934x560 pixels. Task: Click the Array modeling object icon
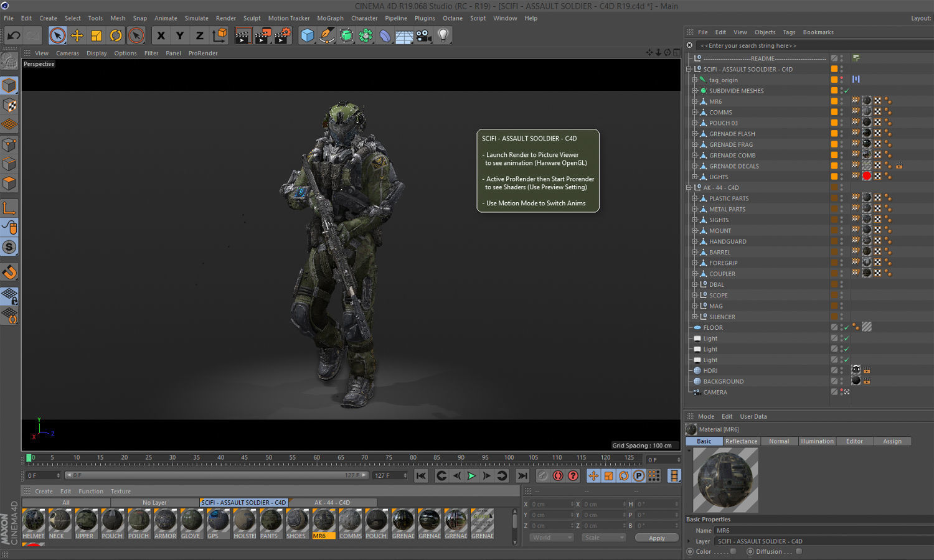point(366,35)
